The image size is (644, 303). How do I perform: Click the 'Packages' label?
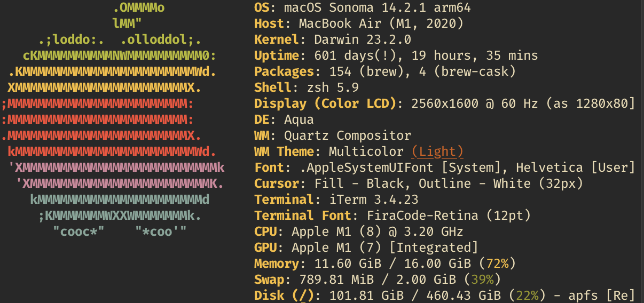(284, 72)
